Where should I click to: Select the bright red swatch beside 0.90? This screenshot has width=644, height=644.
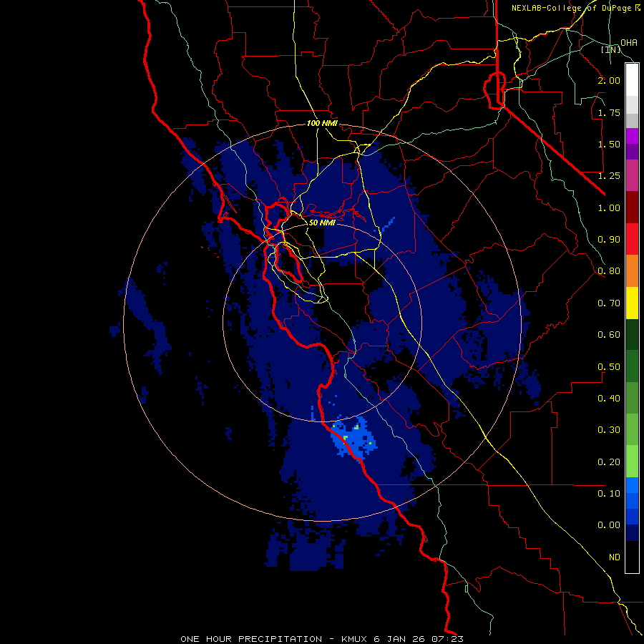click(x=632, y=239)
